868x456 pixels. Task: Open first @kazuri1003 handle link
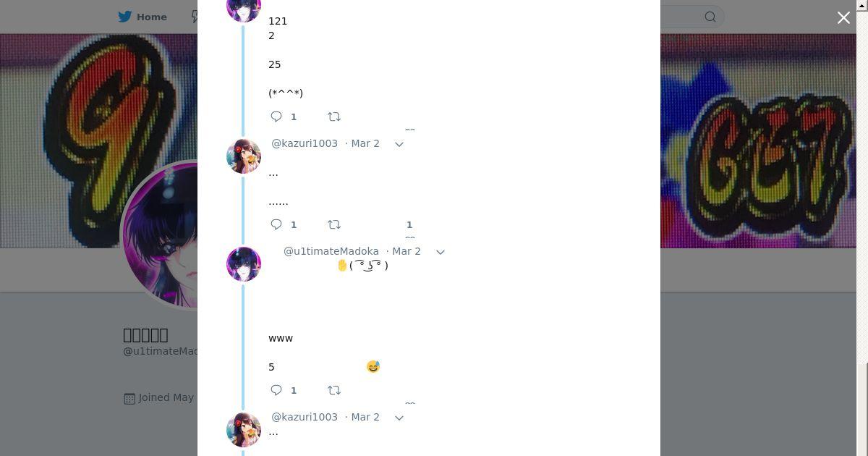click(x=305, y=143)
